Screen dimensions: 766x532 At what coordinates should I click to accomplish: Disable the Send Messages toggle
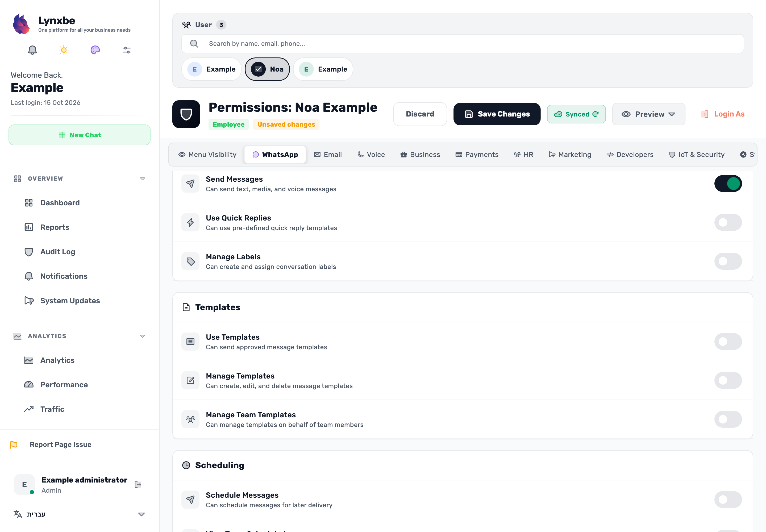coord(728,184)
